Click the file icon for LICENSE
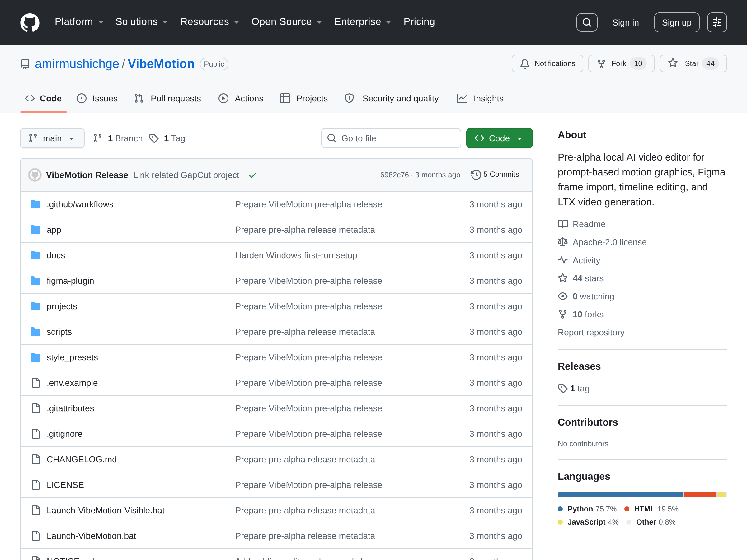This screenshot has height=560, width=747. point(35,485)
